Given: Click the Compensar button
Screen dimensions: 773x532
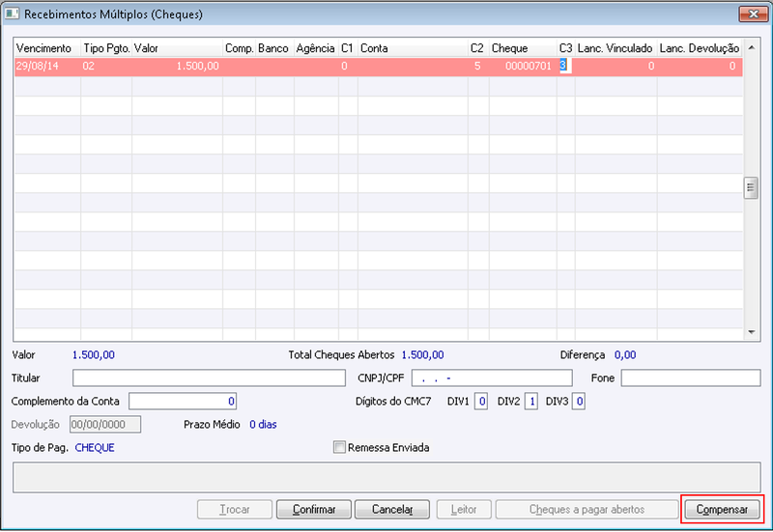Looking at the screenshot, I should click(722, 510).
